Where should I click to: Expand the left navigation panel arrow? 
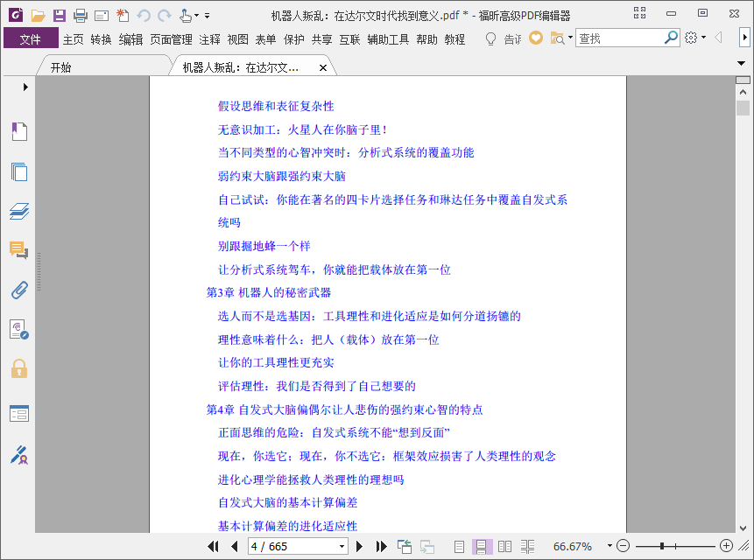coord(25,87)
